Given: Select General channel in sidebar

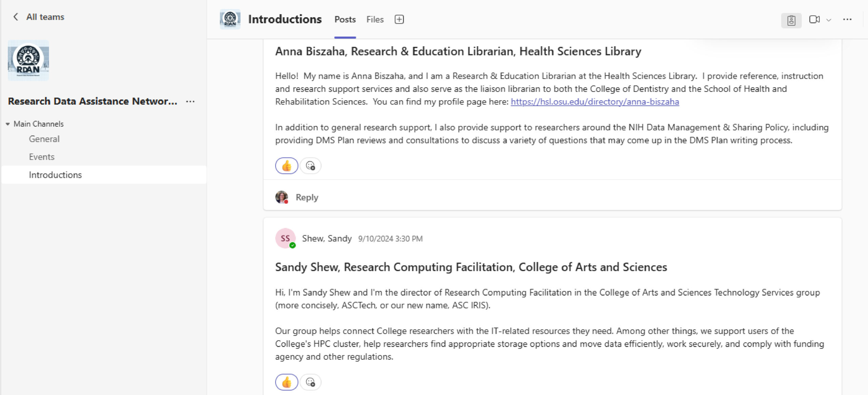Looking at the screenshot, I should coord(44,139).
